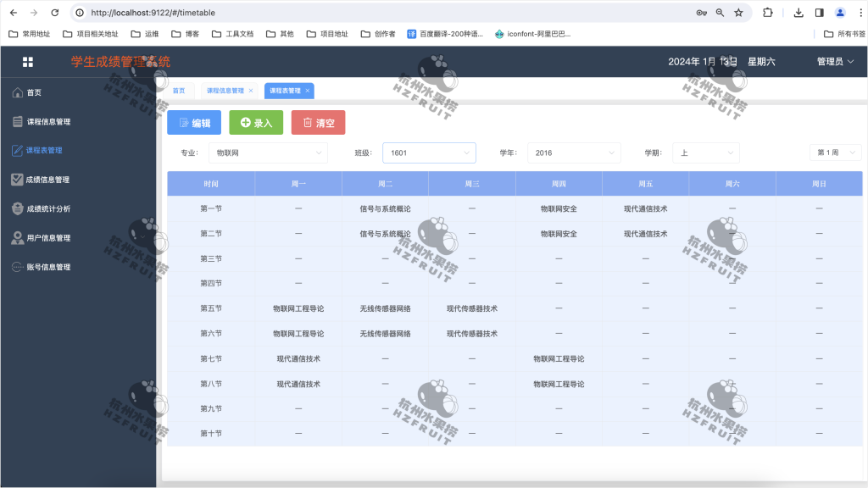Click the grid menu icon in top-left header
This screenshot has height=488, width=868.
[28, 61]
